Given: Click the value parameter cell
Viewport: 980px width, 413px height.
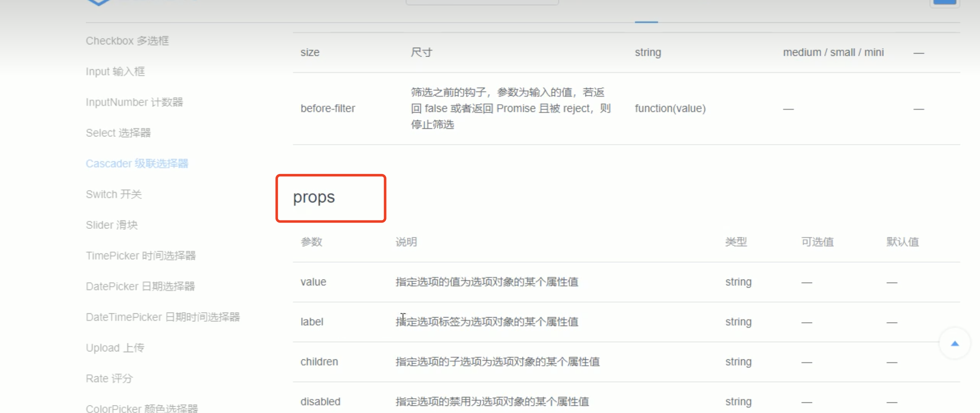Looking at the screenshot, I should (313, 282).
